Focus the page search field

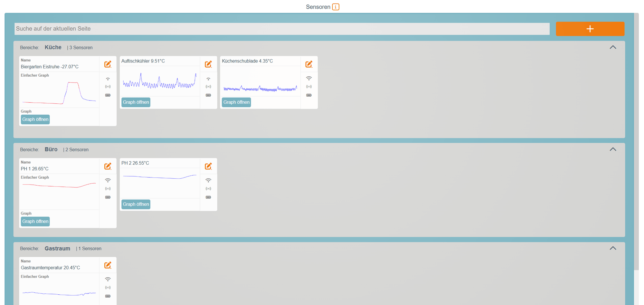point(282,29)
